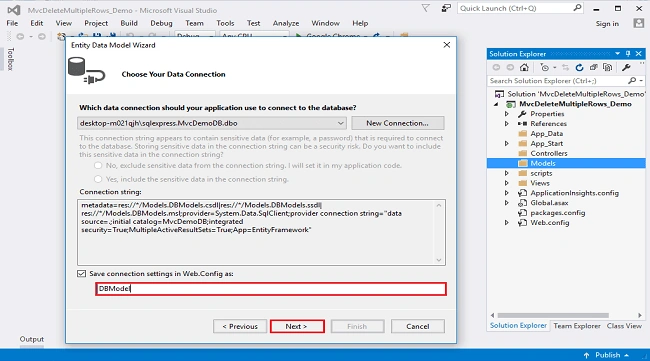Expand the Web.config node
This screenshot has width=650, height=361.
[x=507, y=223]
